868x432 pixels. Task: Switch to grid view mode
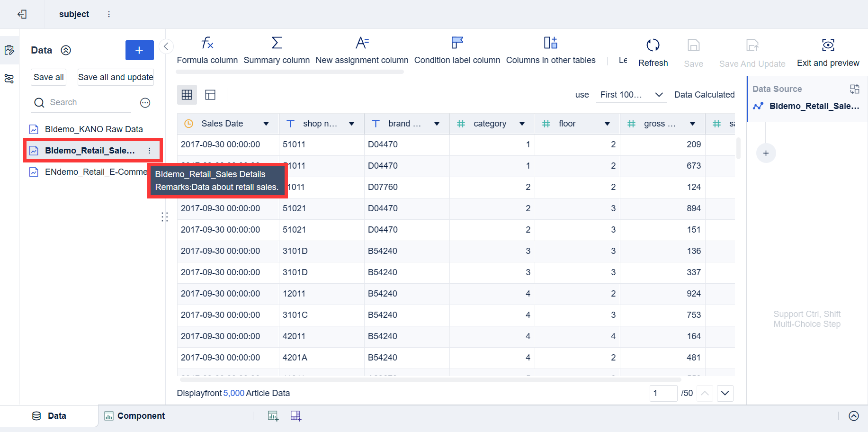tap(187, 95)
